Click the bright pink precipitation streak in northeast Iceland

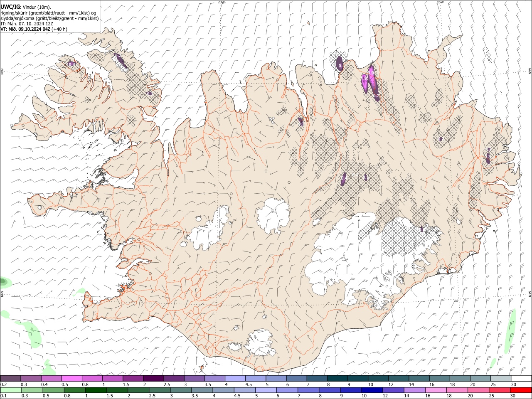coord(373,83)
